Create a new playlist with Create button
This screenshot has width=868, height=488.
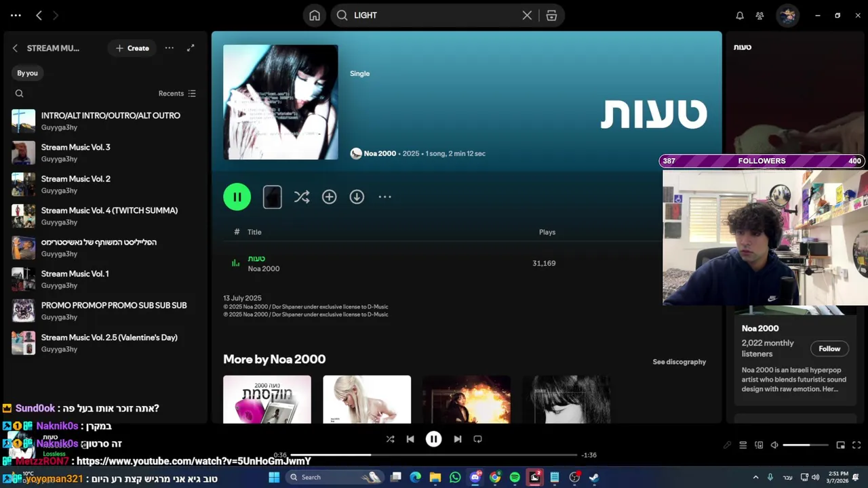click(132, 48)
